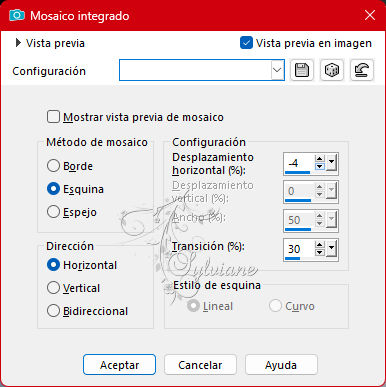This screenshot has width=386, height=387.
Task: Click the camera app icon in title bar
Action: tap(17, 15)
